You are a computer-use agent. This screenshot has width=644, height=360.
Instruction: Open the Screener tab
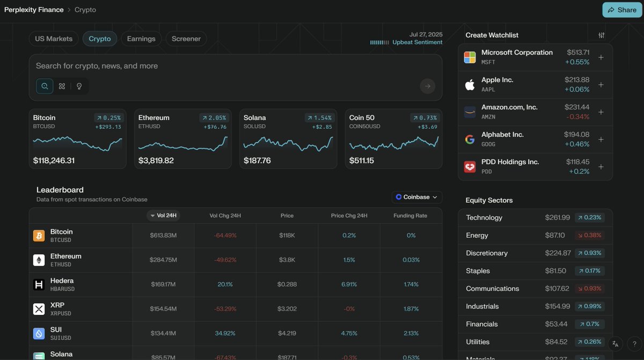click(x=186, y=39)
